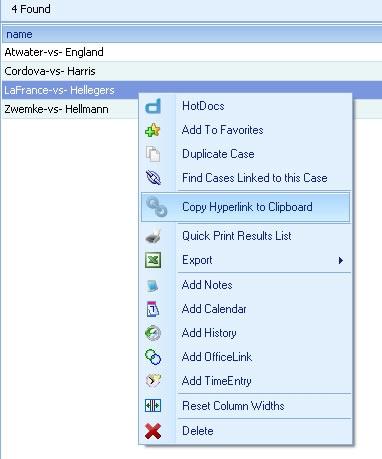Viewport: 382px width, 459px height.
Task: Select the Cordova-vs- Harris row
Action: (192, 71)
